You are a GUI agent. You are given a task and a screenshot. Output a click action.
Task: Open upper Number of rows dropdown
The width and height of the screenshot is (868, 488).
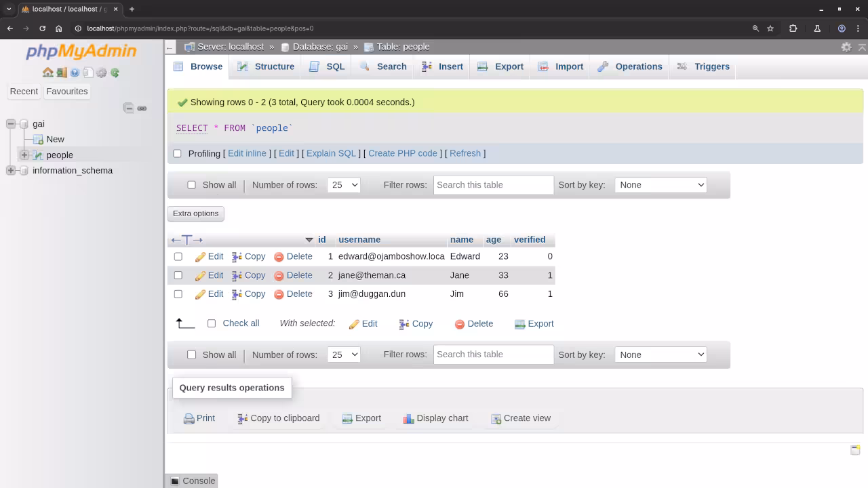coord(344,185)
